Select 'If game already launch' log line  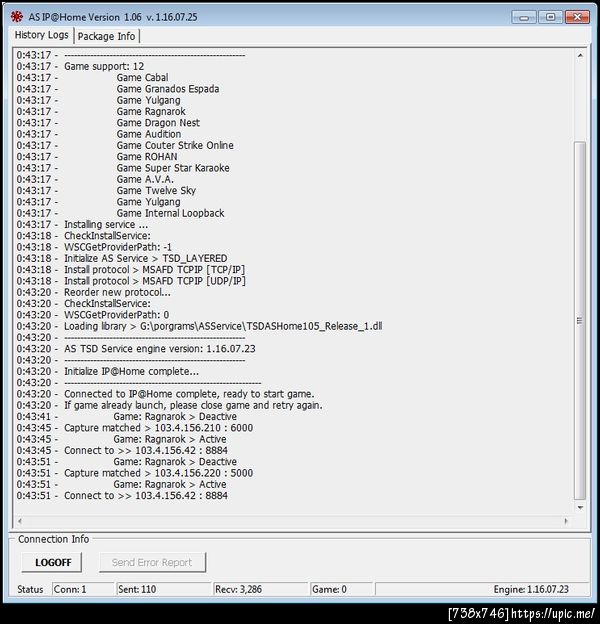click(169, 405)
